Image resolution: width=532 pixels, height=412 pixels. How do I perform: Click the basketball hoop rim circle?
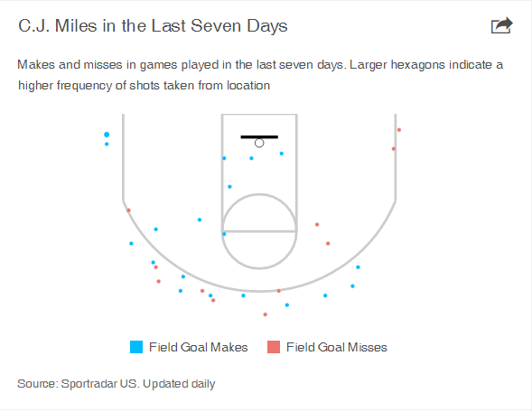(259, 144)
